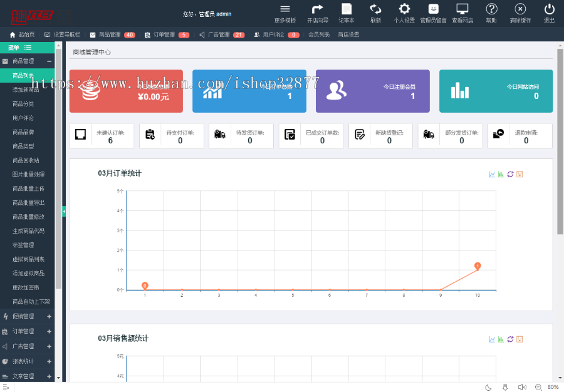Click the main page vertical scrollbar
This screenshot has width=564, height=392.
560,141
